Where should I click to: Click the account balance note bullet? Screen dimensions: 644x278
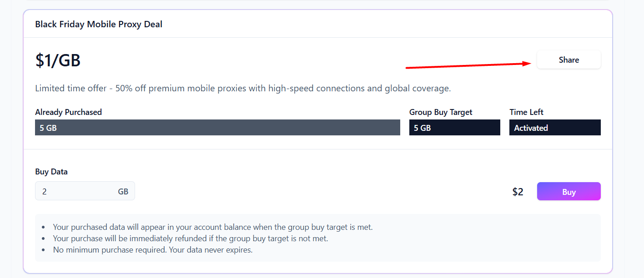click(212, 227)
